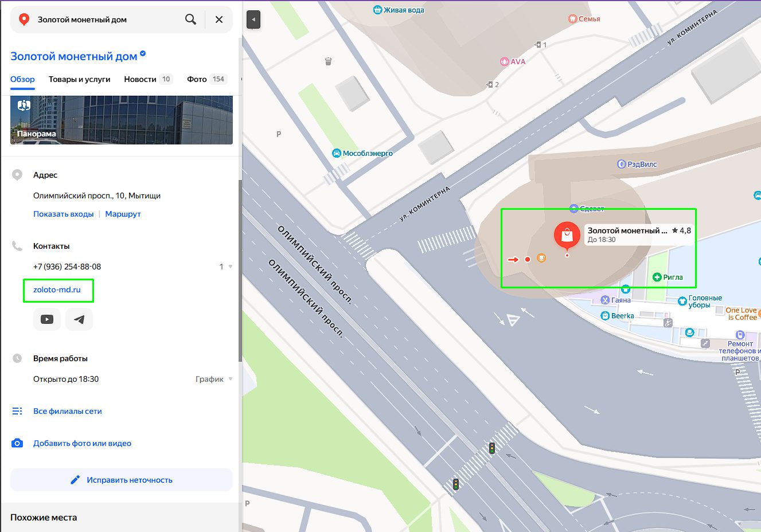Click the Открыто до 18:30 text
The image size is (761, 532).
66,379
